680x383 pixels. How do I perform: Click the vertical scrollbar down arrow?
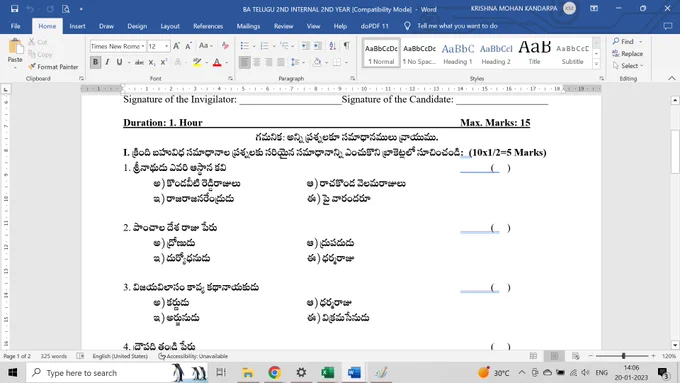coord(675,345)
